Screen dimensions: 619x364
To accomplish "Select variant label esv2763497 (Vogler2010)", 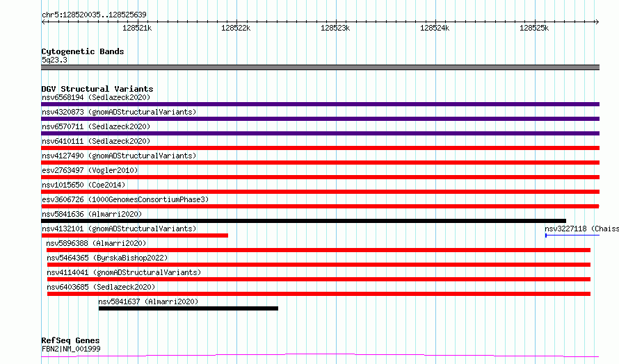I will (x=90, y=170).
